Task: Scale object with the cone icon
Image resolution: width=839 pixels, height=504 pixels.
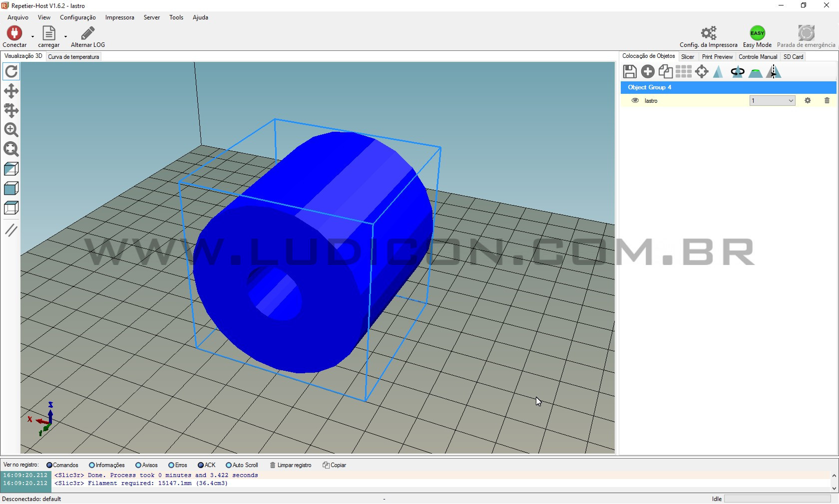Action: pyautogui.click(x=718, y=72)
